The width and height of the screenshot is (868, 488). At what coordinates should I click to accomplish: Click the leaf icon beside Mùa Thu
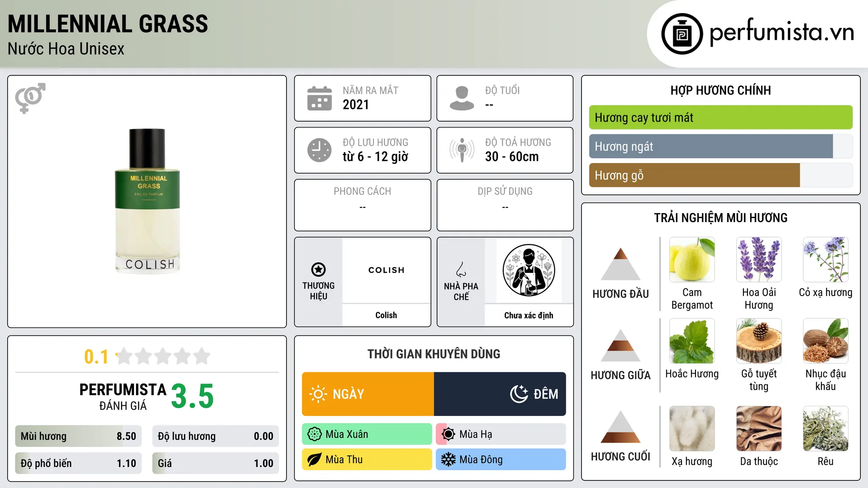(314, 460)
